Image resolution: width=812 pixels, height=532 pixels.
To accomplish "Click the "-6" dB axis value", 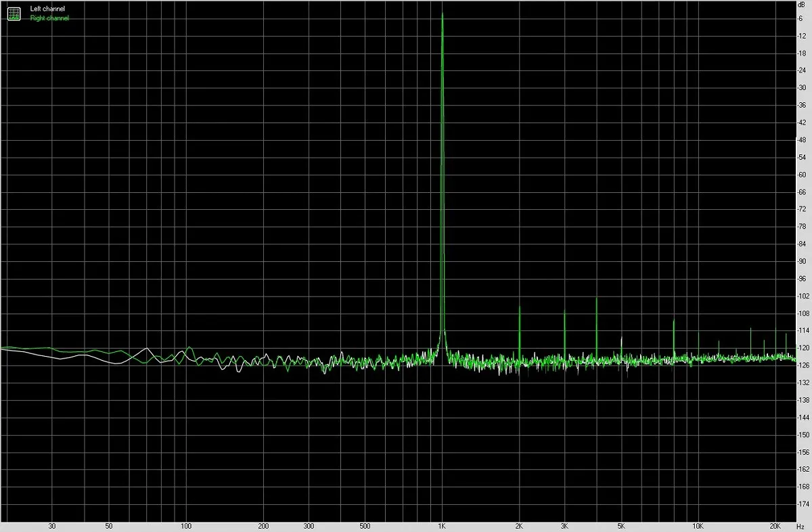I will point(801,18).
